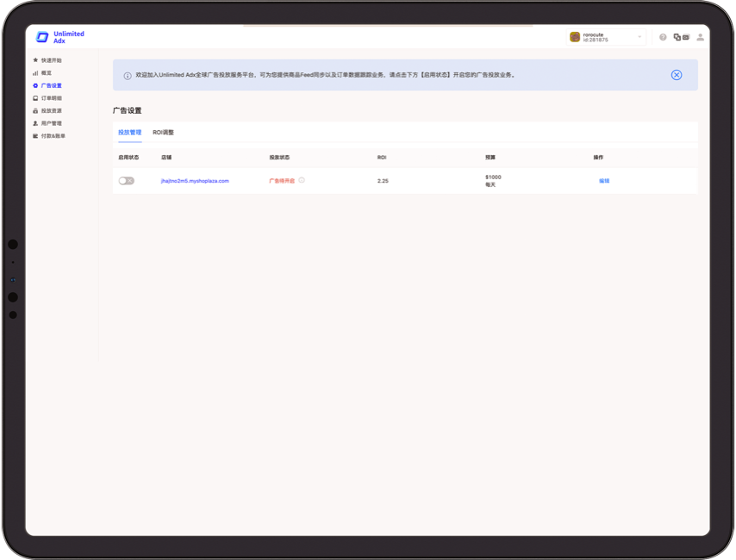
Task: Open the help question mark icon
Action: pos(663,37)
